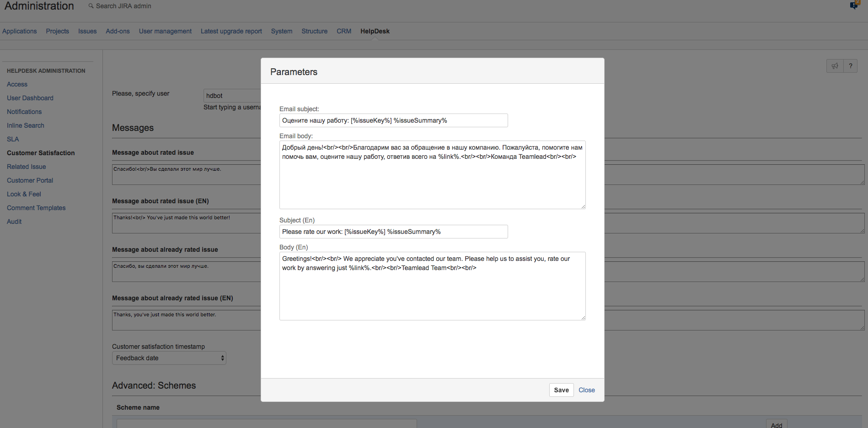Switch to the User management tab
The image size is (868, 428).
165,31
